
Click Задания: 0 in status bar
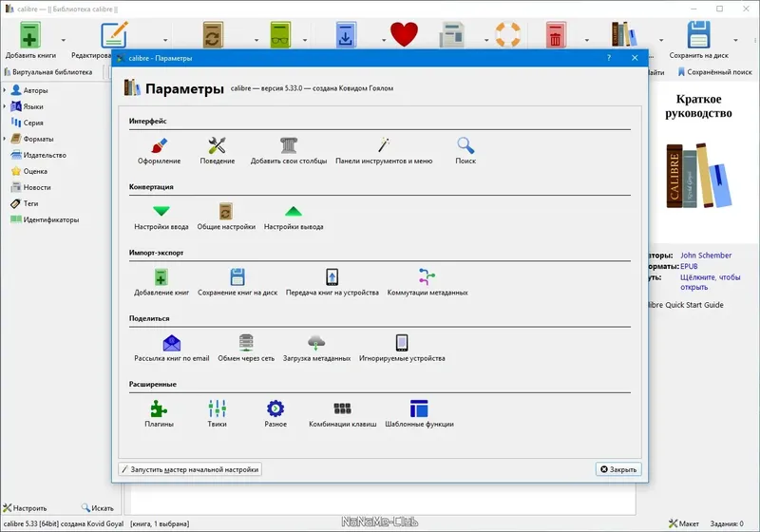point(727,523)
